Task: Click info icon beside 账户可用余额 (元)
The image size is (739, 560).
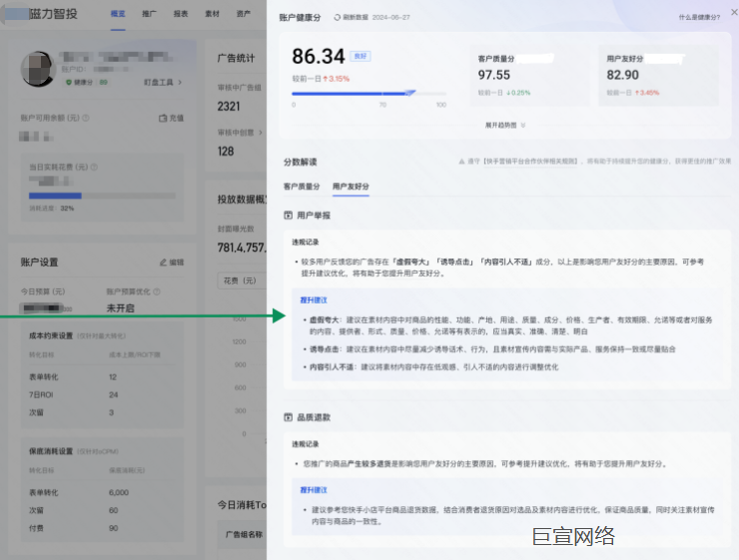Action: (86, 118)
